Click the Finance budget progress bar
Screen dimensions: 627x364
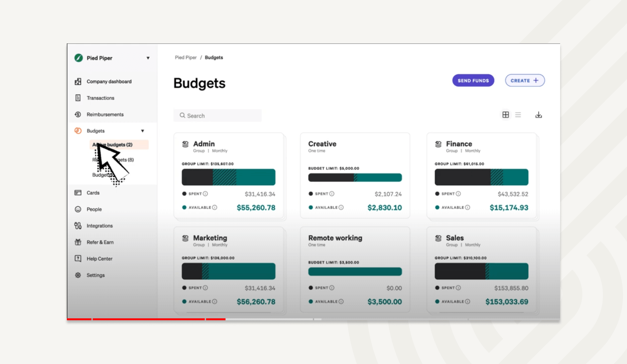tap(482, 177)
